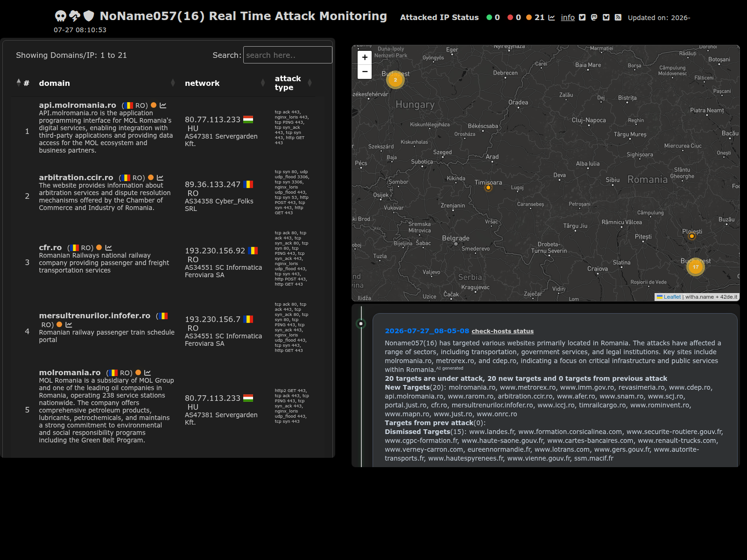Click IP address 89.36.133.247
747x560 pixels.
(212, 184)
